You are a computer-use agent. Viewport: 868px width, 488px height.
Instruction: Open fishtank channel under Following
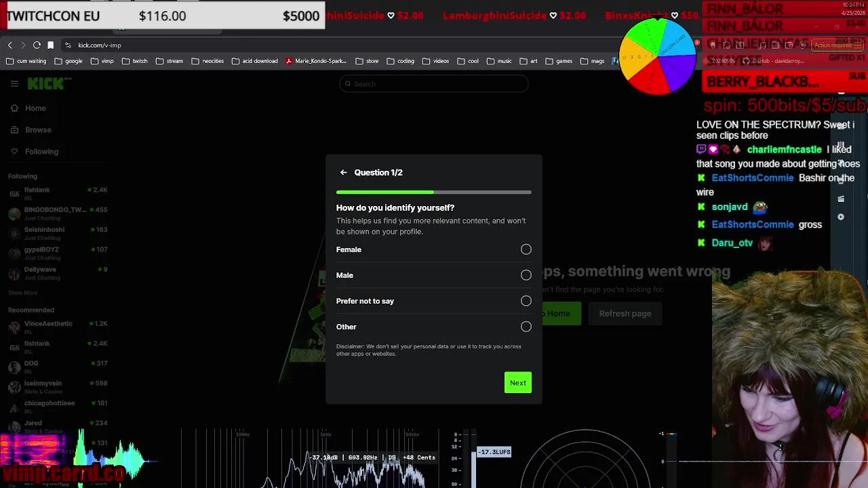coord(58,194)
